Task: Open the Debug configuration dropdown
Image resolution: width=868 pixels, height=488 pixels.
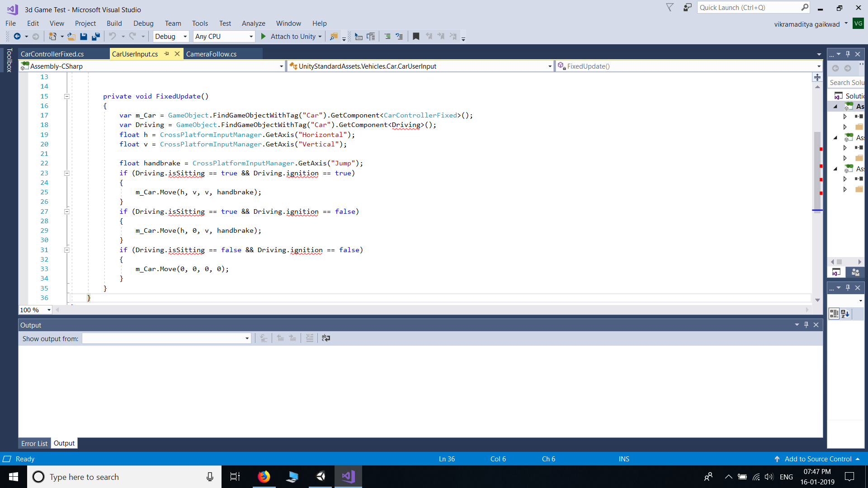Action: pyautogui.click(x=171, y=37)
